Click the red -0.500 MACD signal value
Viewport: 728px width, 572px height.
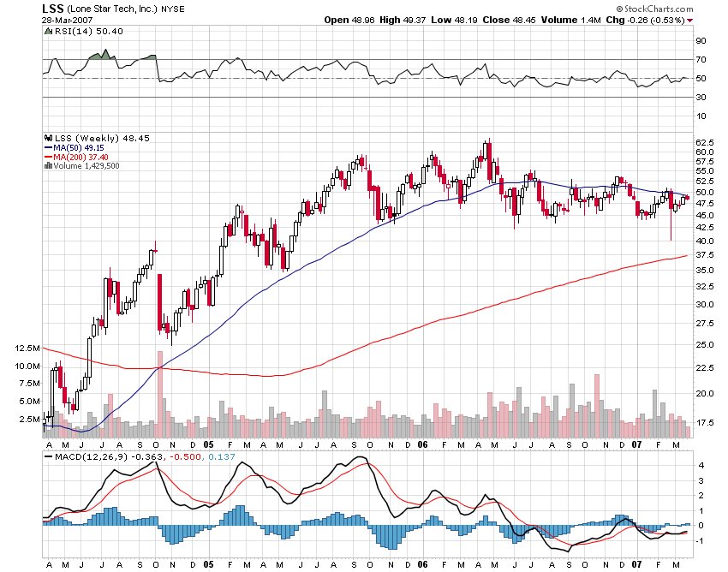(x=185, y=457)
